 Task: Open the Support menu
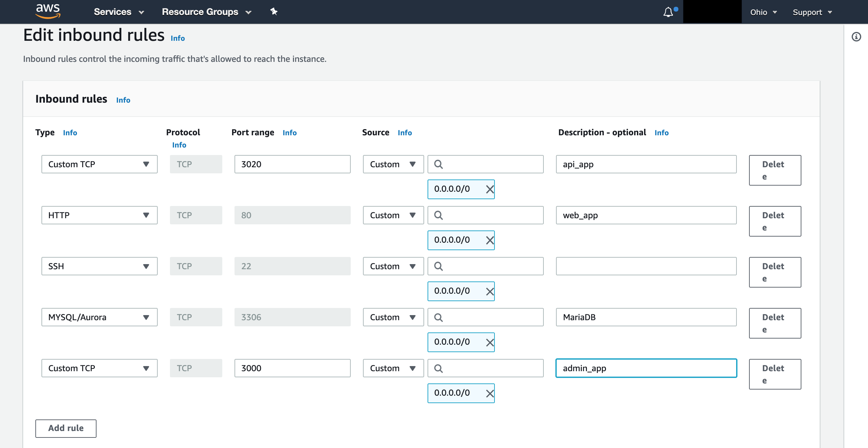pos(812,12)
